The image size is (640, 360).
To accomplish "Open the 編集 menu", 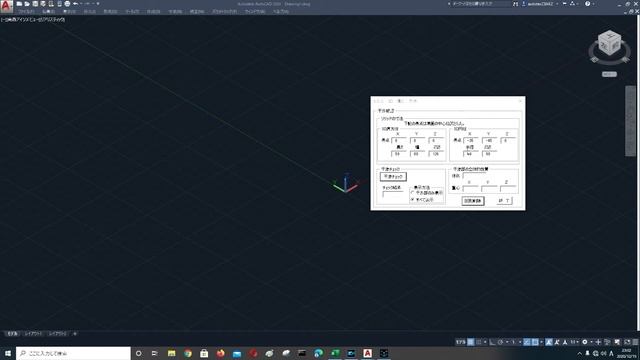I will (x=48, y=11).
